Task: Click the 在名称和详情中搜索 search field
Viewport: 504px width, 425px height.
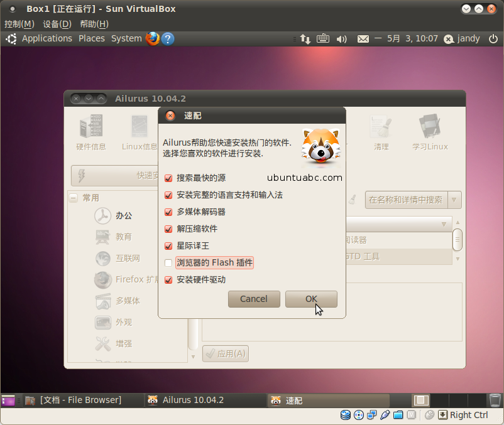Action: 406,200
